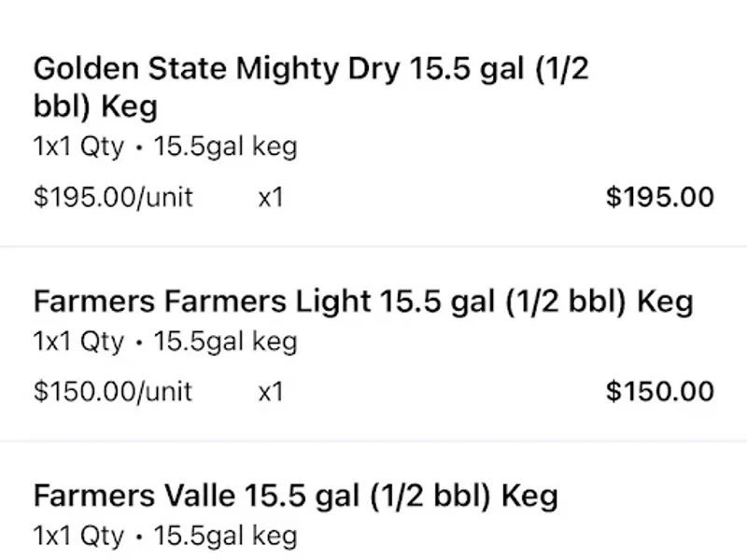Click "1x1 Qty" under Farmers Valle
The image size is (747, 560).
tap(78, 536)
